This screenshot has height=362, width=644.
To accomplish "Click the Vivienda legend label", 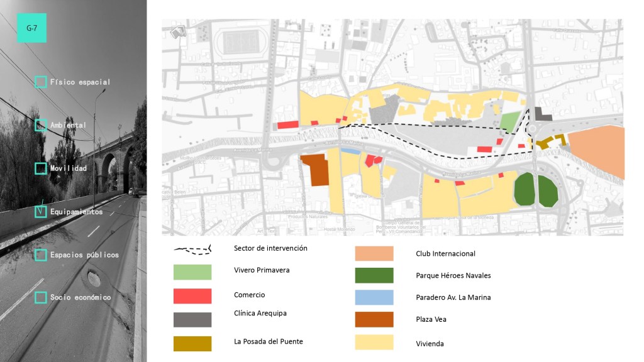I will point(430,344).
